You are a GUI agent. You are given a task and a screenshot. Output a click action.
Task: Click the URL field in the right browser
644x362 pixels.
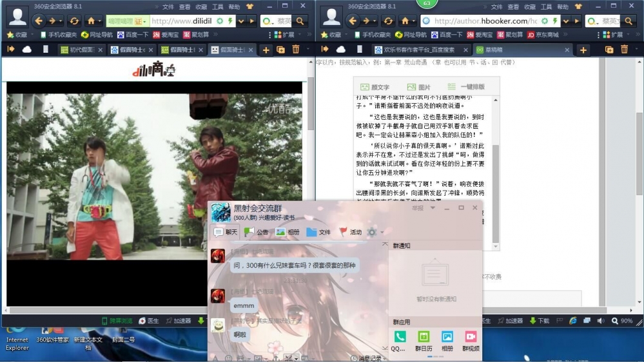click(x=485, y=21)
